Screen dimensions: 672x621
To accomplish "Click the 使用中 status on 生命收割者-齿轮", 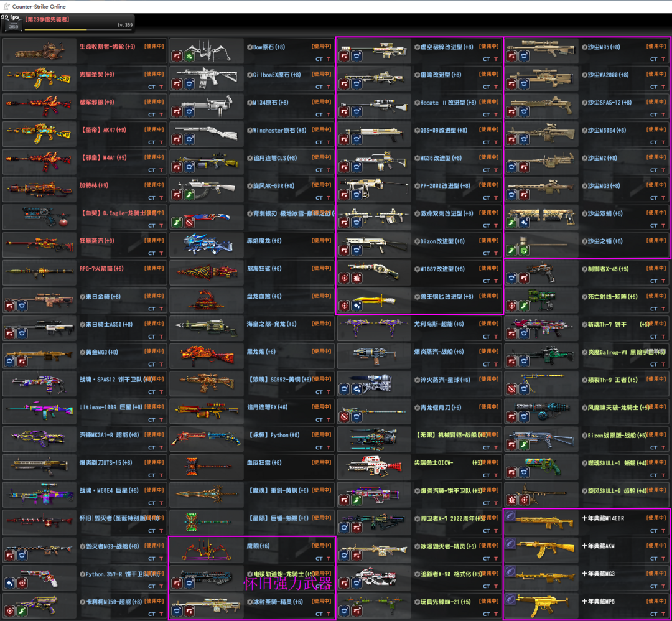I will (x=154, y=46).
